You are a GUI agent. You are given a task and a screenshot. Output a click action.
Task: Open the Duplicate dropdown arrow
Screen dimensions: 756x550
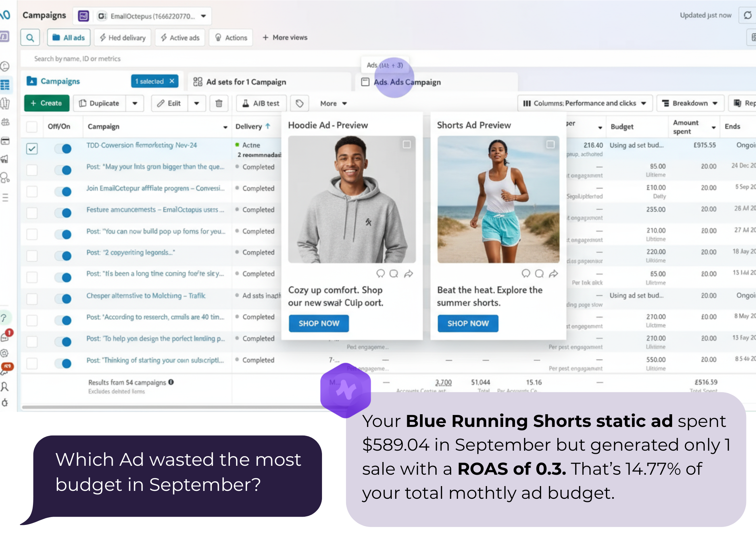[135, 103]
